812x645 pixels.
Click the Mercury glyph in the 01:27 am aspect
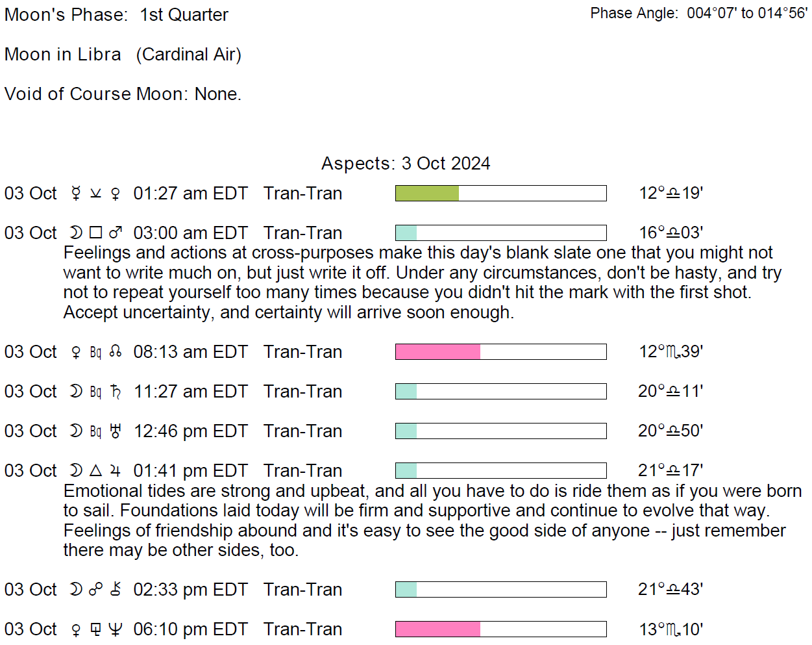tap(76, 194)
